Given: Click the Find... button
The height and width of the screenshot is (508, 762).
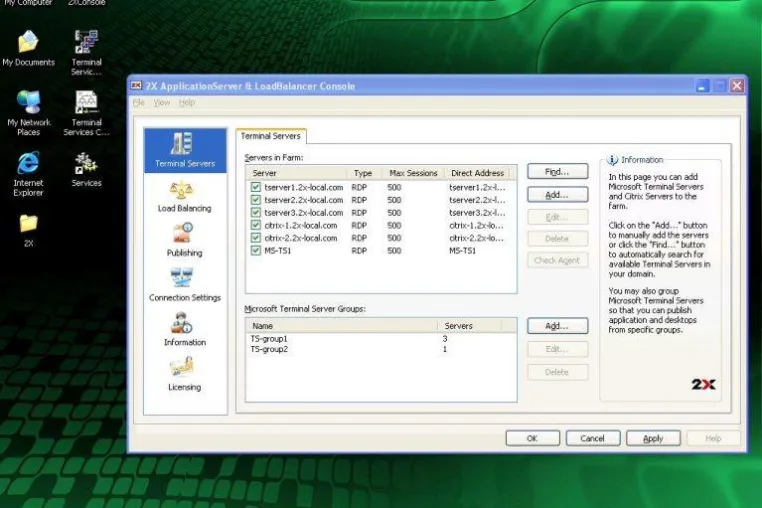Looking at the screenshot, I should click(557, 172).
